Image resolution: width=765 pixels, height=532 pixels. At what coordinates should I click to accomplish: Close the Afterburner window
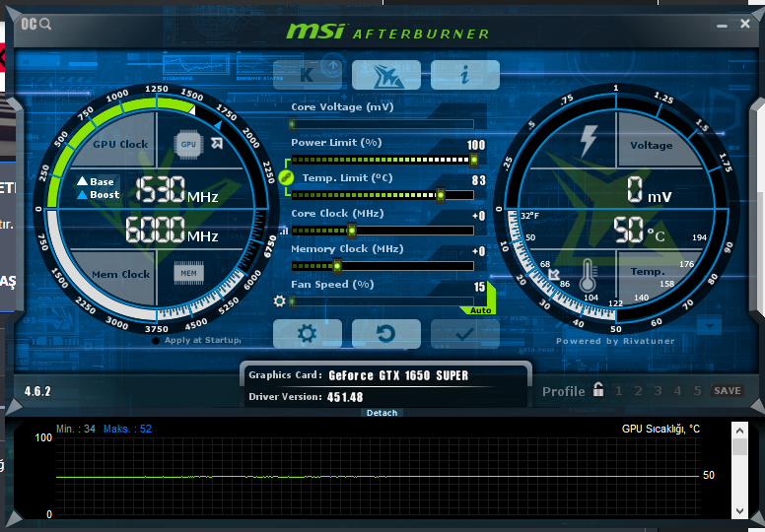(x=745, y=24)
